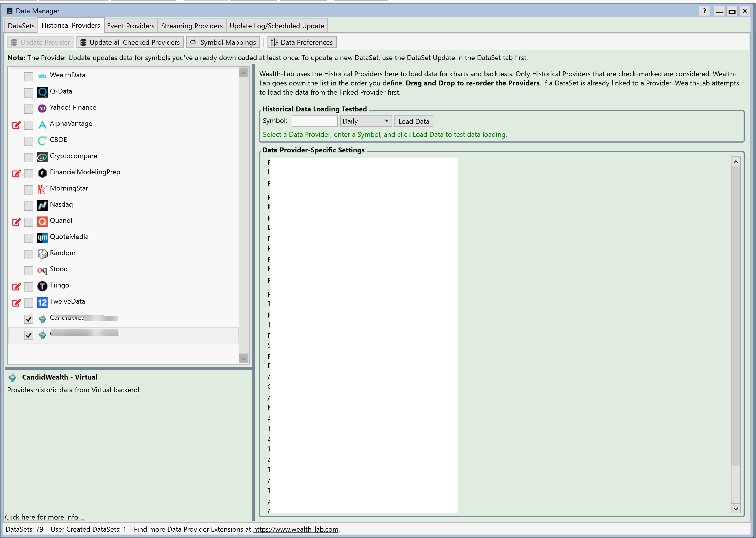This screenshot has width=756, height=538.
Task: Click the Update Provider button
Action: pyautogui.click(x=41, y=42)
